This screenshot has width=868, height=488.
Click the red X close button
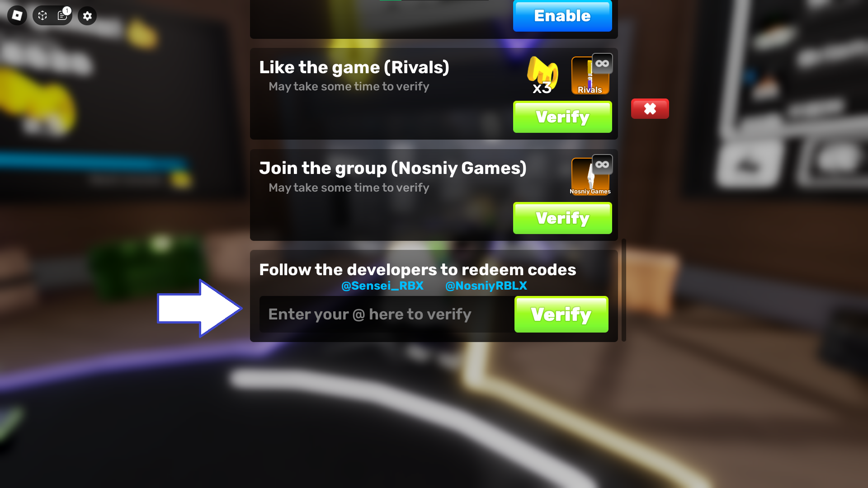tap(650, 109)
